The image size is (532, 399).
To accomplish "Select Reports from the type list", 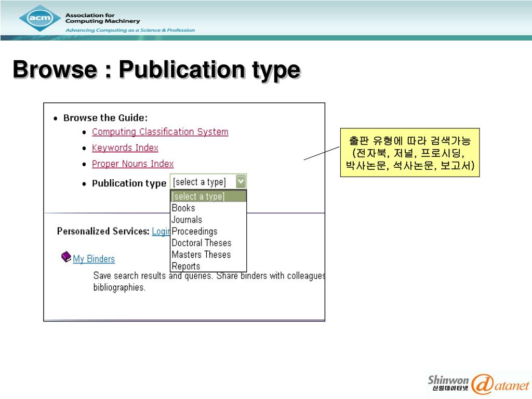I will tap(208, 266).
